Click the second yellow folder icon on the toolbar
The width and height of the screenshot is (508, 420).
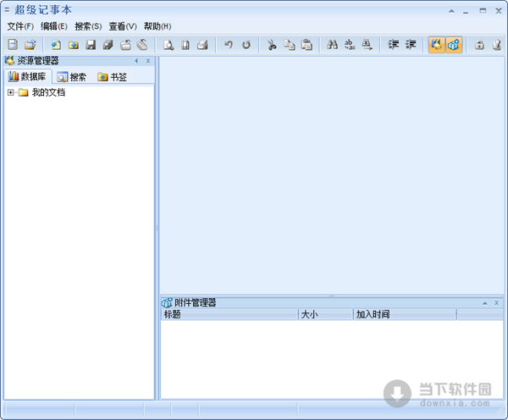pos(74,44)
